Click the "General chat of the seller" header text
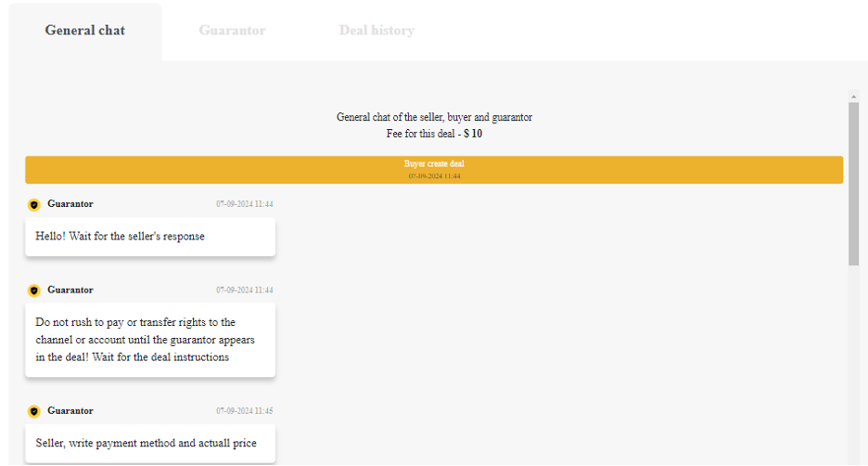 434,117
